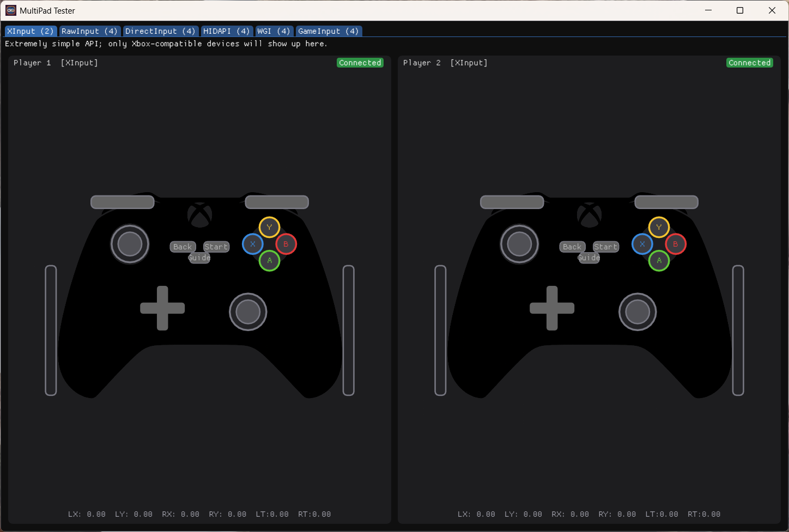The width and height of the screenshot is (789, 532).
Task: Click Player 1 right analog stick
Action: [248, 312]
